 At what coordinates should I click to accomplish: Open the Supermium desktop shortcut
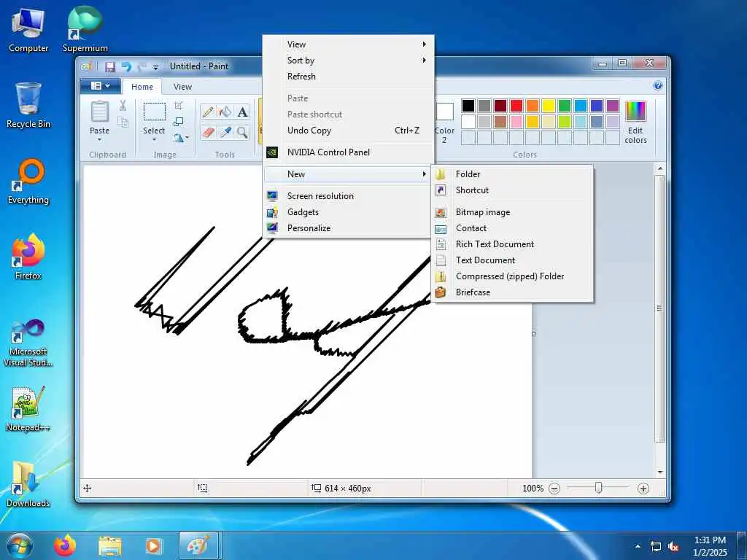coord(85,29)
